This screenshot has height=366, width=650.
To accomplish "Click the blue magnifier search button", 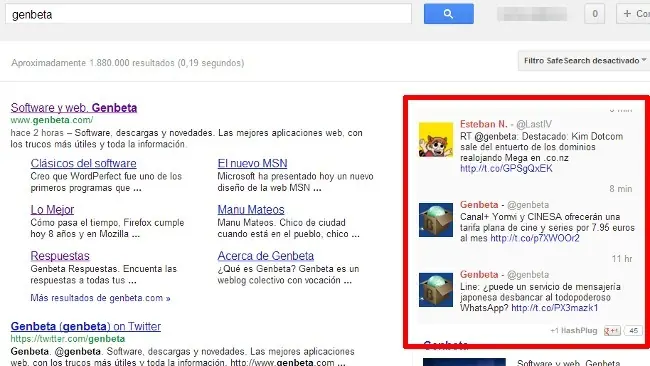I will point(449,14).
